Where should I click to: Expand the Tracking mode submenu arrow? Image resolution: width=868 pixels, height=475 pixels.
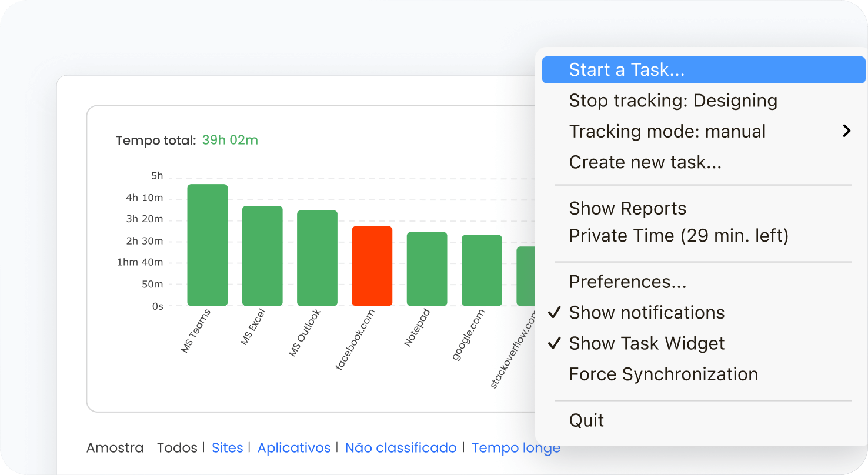[x=846, y=131]
